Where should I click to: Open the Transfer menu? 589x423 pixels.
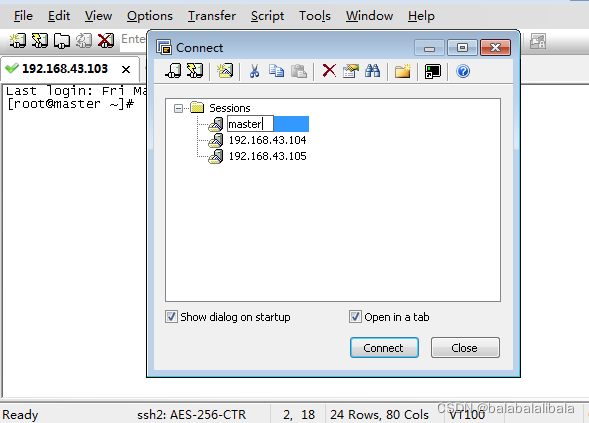212,16
